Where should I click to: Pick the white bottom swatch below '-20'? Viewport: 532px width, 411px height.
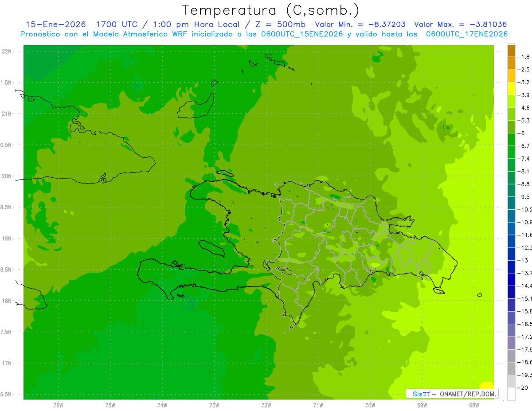tap(511, 394)
